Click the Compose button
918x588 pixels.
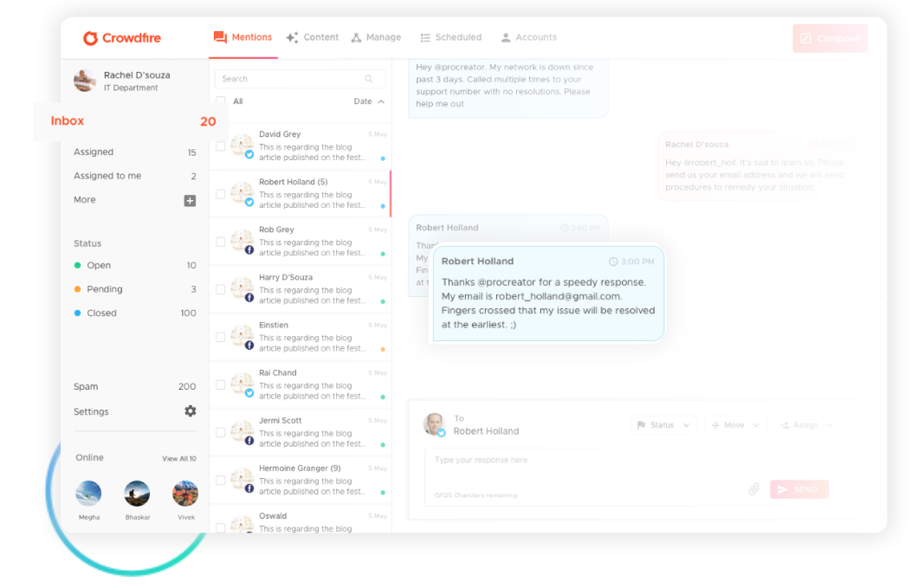[x=830, y=38]
